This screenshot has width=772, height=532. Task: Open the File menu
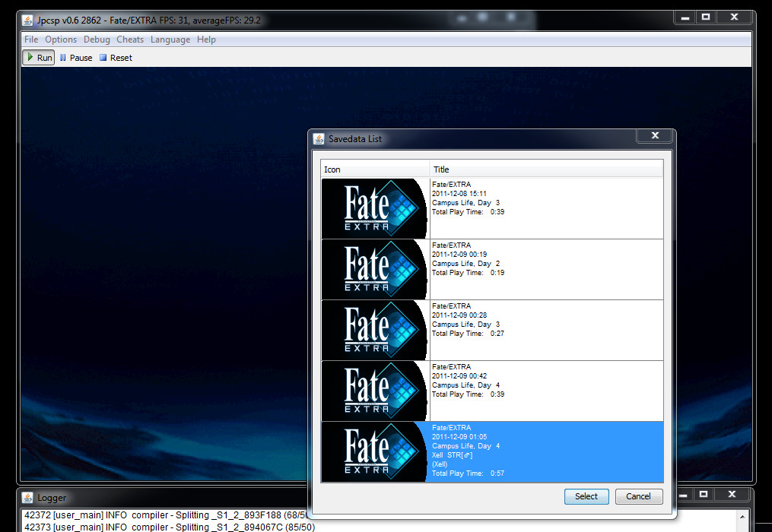pos(31,40)
